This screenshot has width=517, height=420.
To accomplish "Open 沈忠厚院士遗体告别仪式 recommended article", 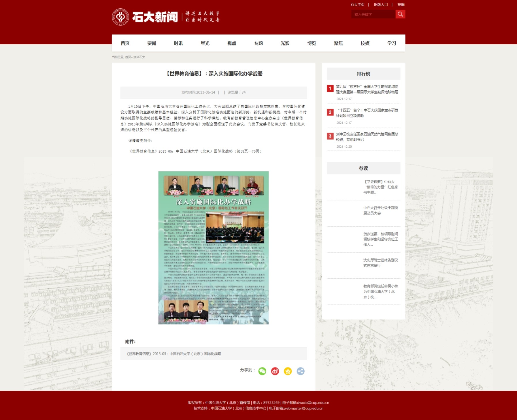I will [x=380, y=263].
